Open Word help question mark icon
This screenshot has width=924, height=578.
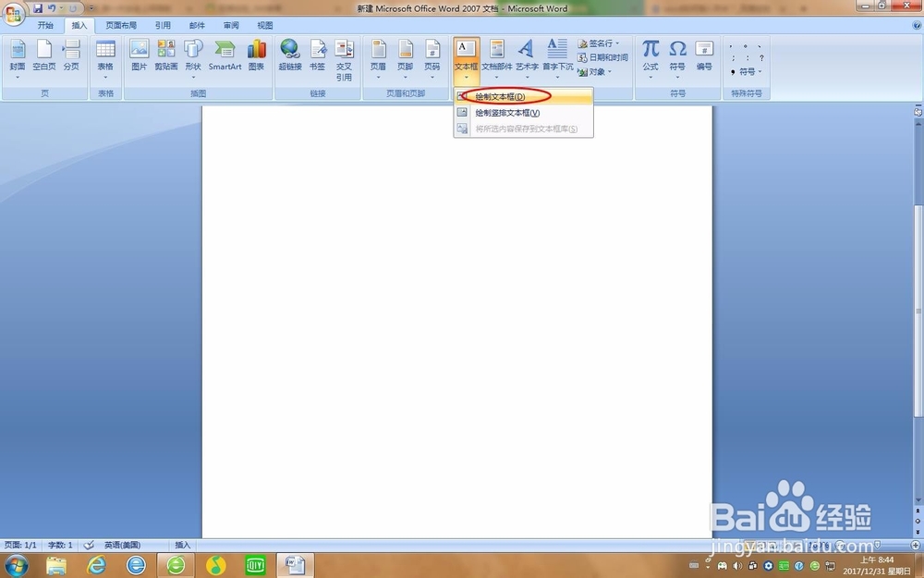click(917, 25)
